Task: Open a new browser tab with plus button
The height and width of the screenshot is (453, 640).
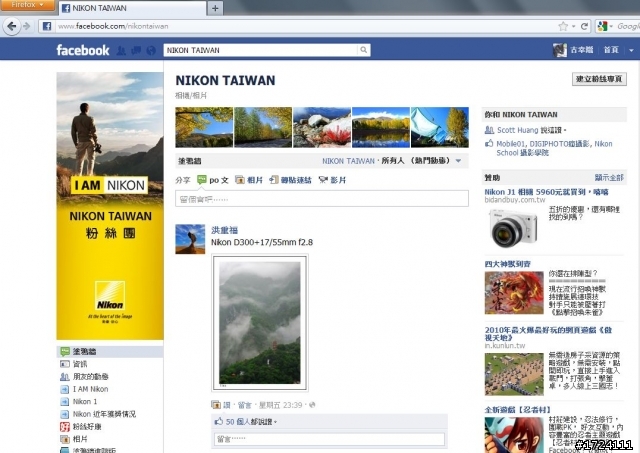Action: click(x=215, y=8)
